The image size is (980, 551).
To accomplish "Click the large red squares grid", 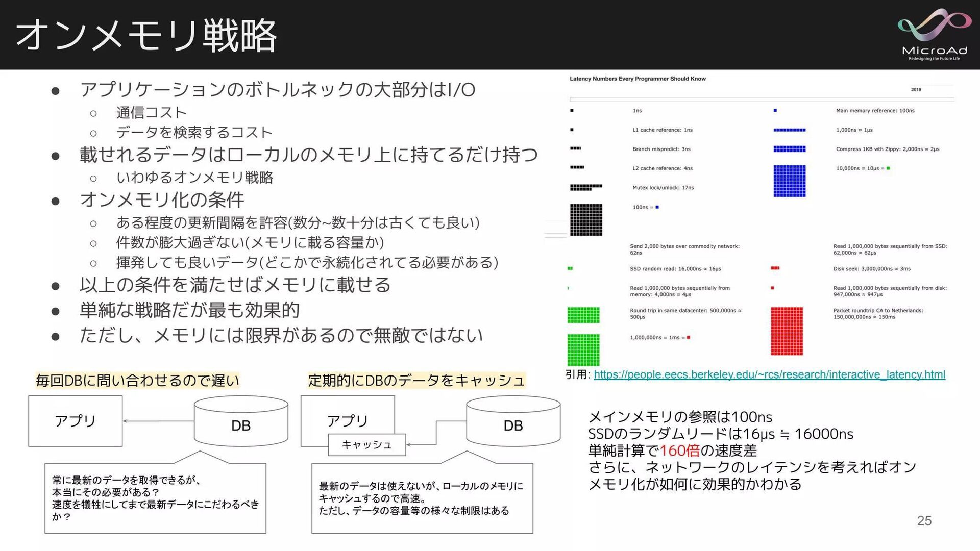I will click(x=787, y=331).
